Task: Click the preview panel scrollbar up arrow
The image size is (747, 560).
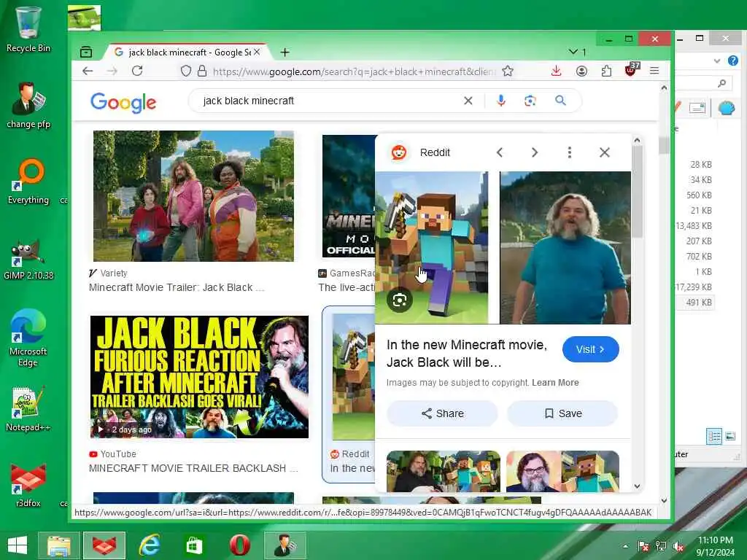Action: [638, 140]
